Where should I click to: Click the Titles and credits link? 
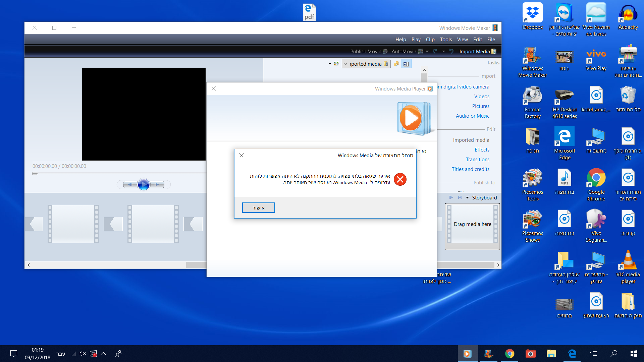point(471,169)
